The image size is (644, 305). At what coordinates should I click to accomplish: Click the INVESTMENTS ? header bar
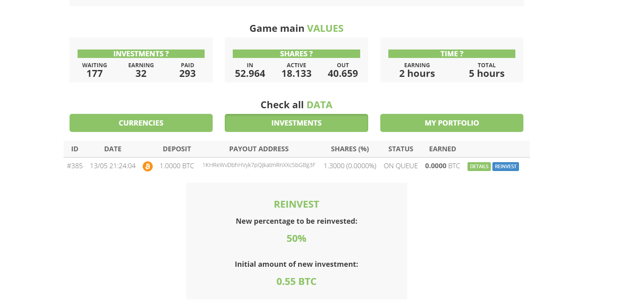pyautogui.click(x=141, y=54)
